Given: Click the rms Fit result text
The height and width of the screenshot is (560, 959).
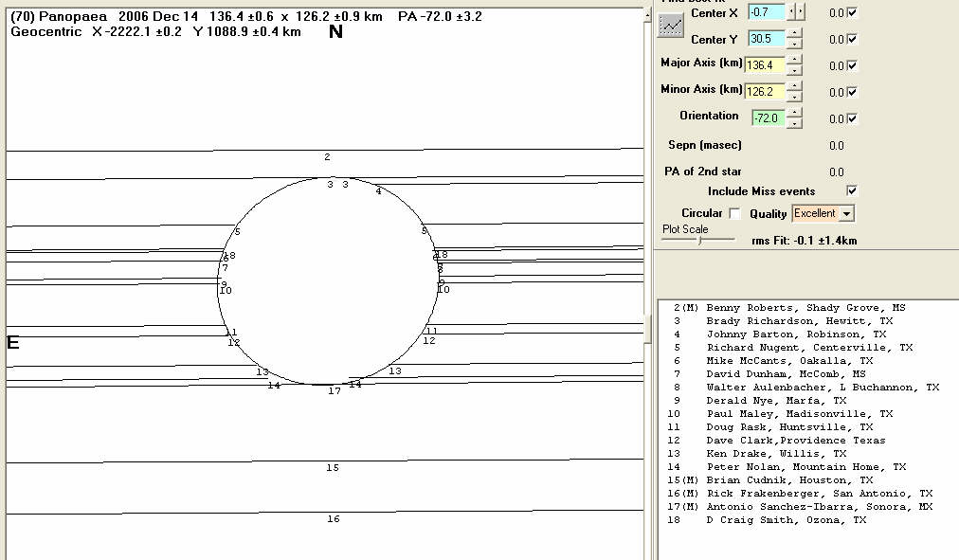Looking at the screenshot, I should click(805, 241).
